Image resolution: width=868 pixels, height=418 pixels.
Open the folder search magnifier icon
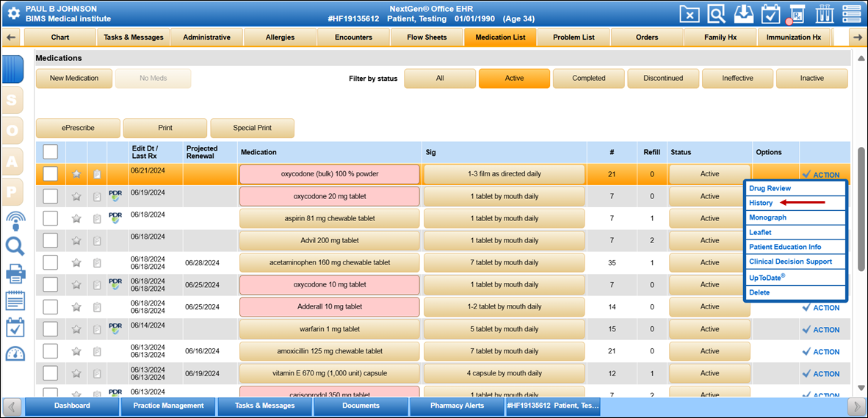click(x=717, y=14)
